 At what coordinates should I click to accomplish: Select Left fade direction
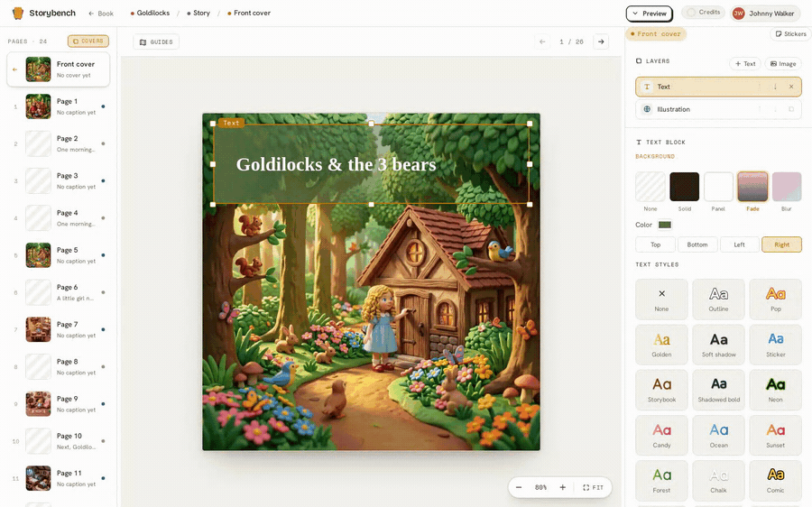coord(739,244)
